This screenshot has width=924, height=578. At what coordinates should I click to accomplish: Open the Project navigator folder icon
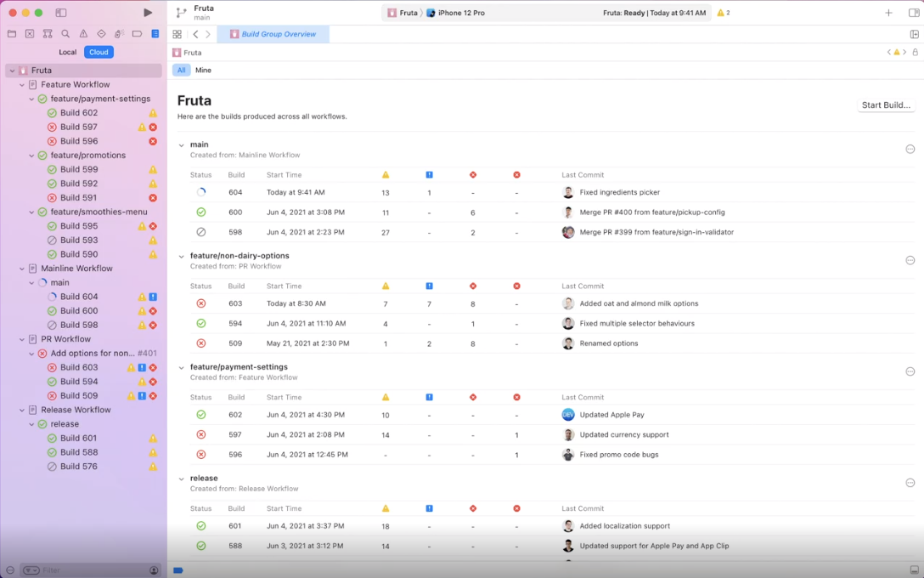tap(12, 34)
